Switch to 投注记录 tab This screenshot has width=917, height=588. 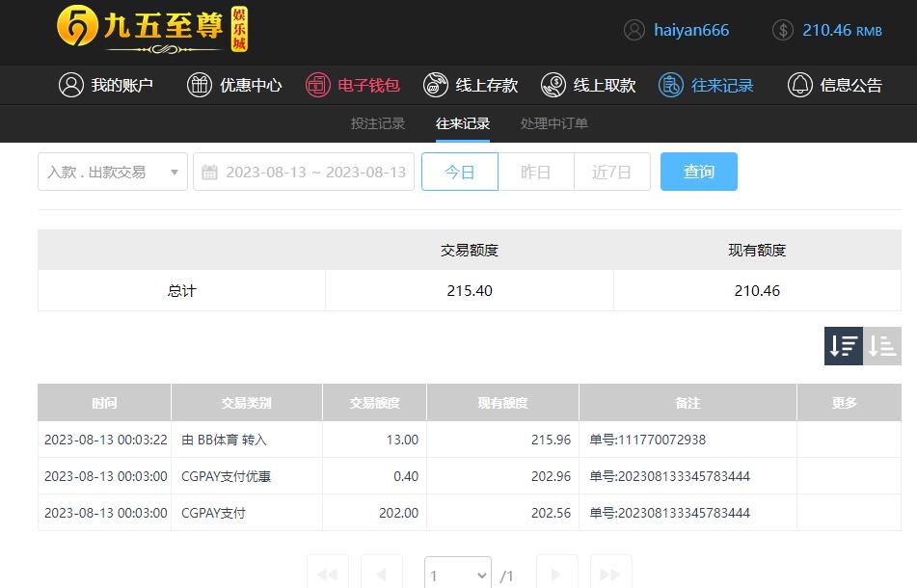(378, 123)
